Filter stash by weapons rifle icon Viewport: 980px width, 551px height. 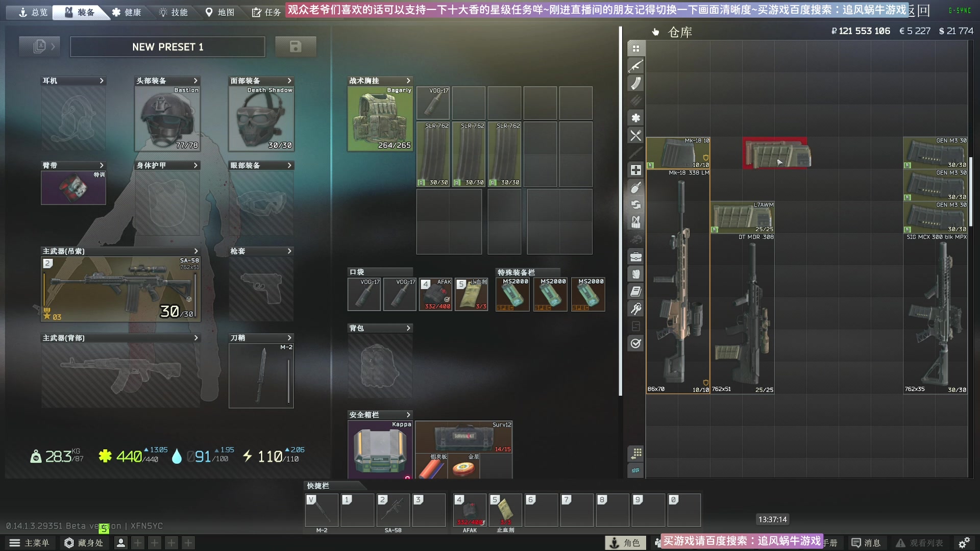click(635, 66)
